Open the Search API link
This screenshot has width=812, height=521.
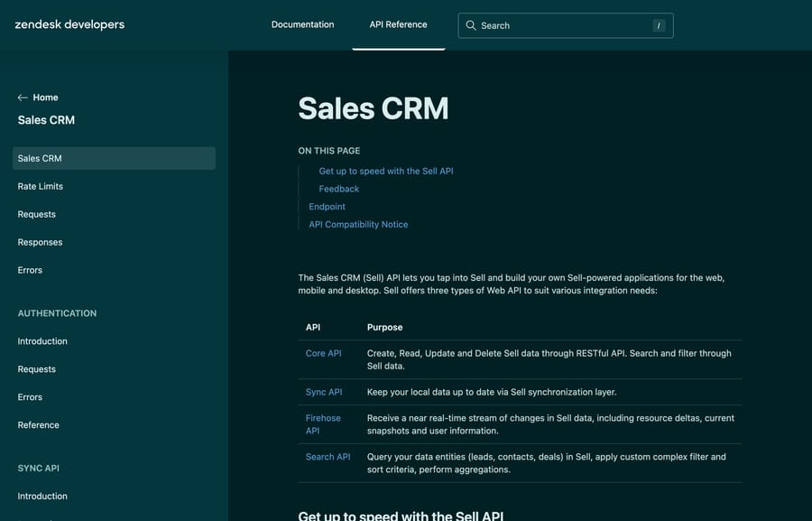click(x=328, y=457)
